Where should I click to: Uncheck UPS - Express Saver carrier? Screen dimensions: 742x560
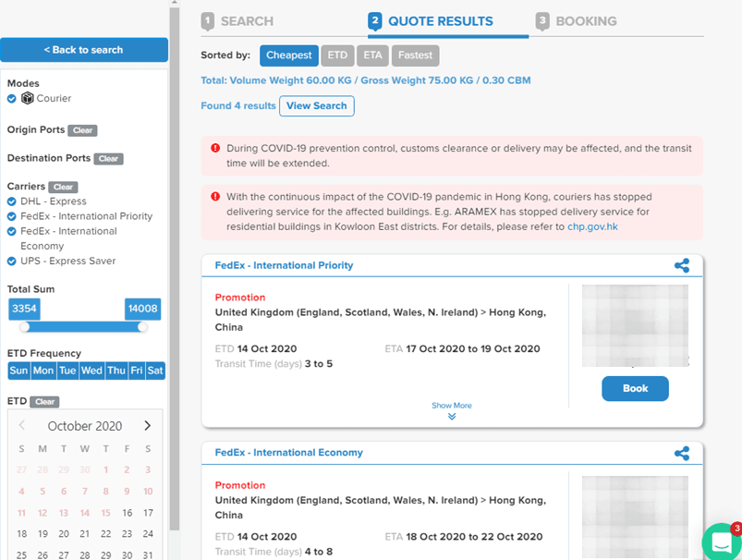coord(12,262)
